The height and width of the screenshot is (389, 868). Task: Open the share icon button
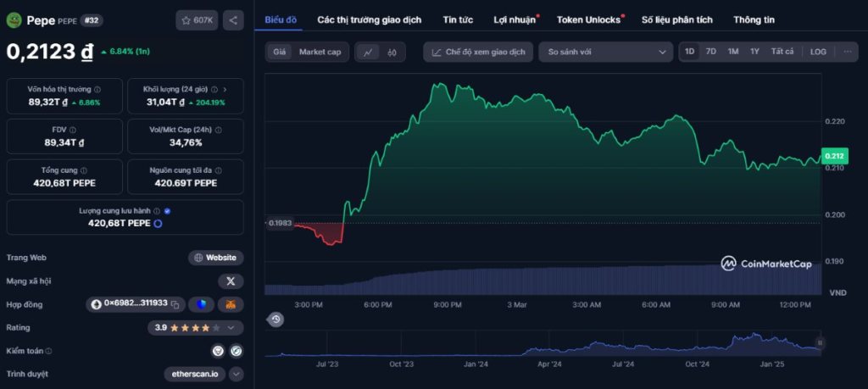[233, 20]
